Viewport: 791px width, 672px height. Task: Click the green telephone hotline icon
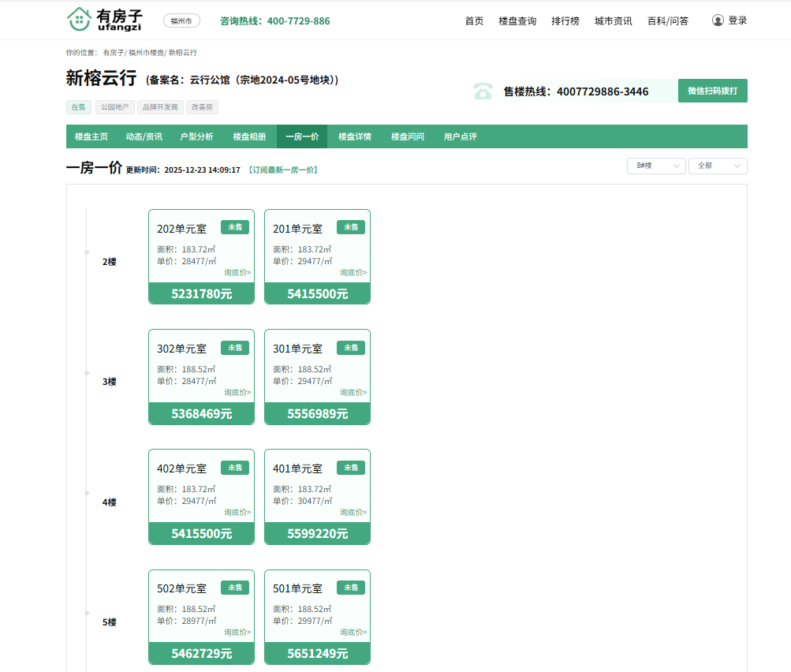[483, 91]
